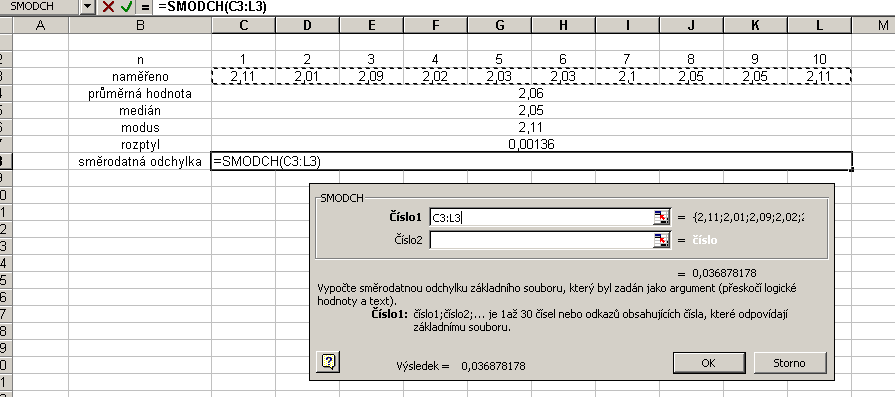The image size is (895, 397).
Task: Click the 'n' label cell
Action: click(x=140, y=59)
